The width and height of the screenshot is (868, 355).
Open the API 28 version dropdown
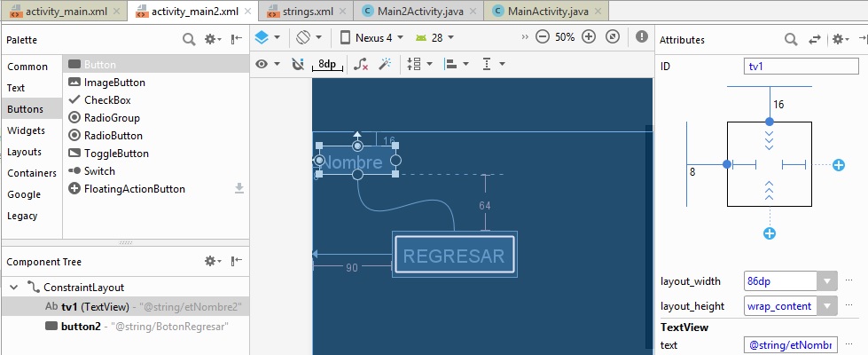click(435, 38)
